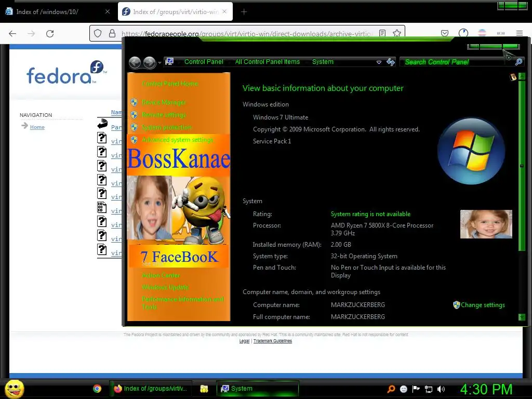Open the address bar history dropdown arrow
The image size is (532, 399).
click(379, 62)
